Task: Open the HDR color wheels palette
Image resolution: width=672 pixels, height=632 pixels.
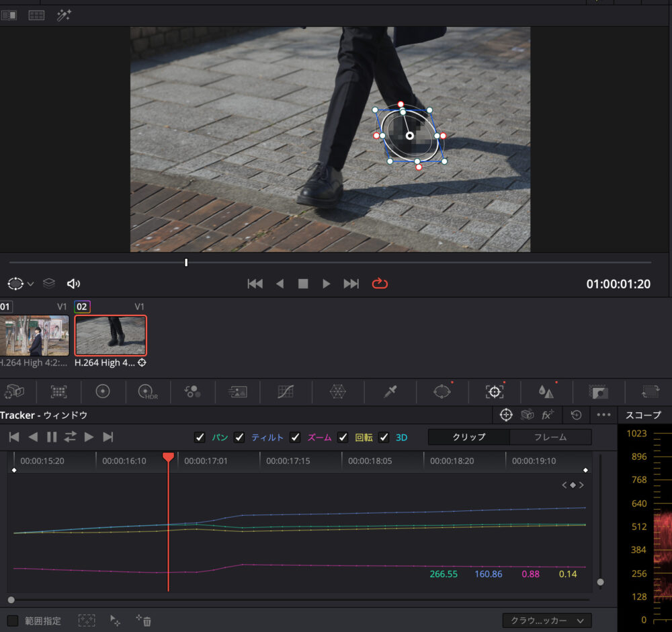Action: click(x=147, y=391)
